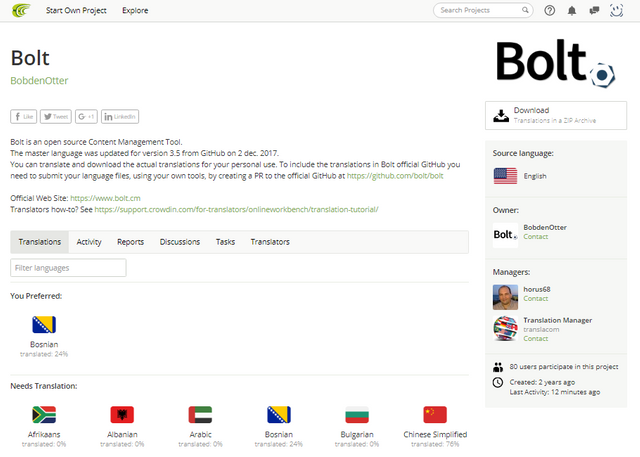Click the Translation Manager name text
The height and width of the screenshot is (457, 640).
pos(558,320)
